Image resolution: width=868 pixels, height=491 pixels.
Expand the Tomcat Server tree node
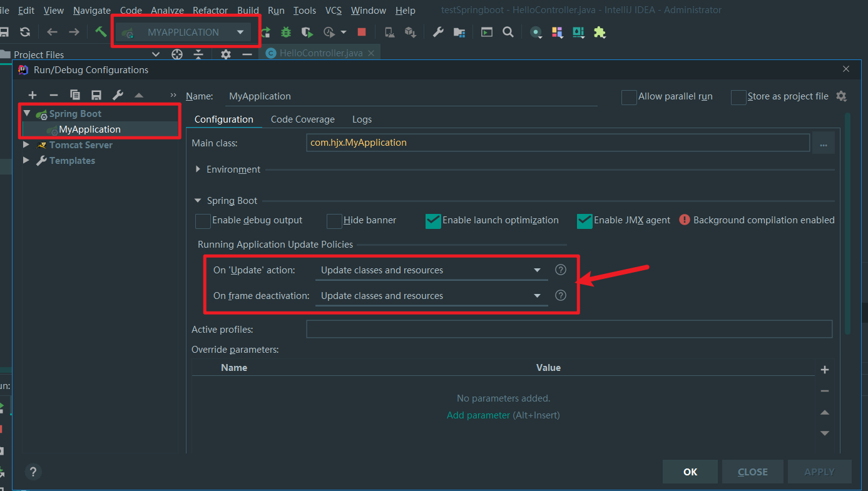(26, 144)
